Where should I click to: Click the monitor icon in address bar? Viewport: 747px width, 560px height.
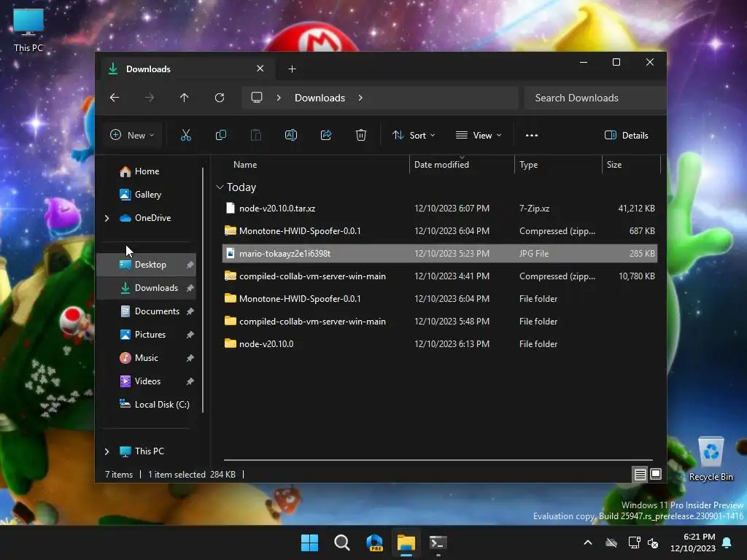tap(257, 98)
